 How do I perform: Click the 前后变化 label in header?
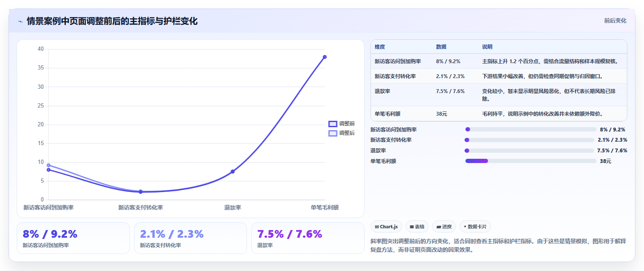(x=615, y=20)
